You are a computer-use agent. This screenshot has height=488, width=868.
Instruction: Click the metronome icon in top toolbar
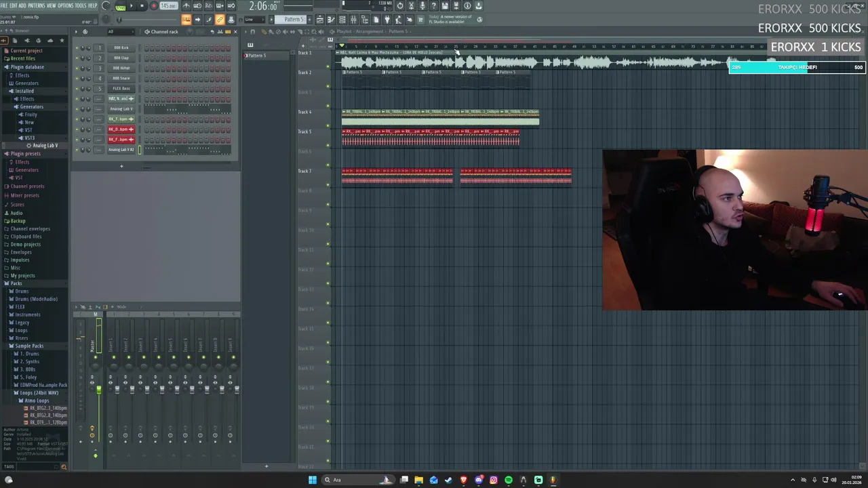(x=186, y=5)
